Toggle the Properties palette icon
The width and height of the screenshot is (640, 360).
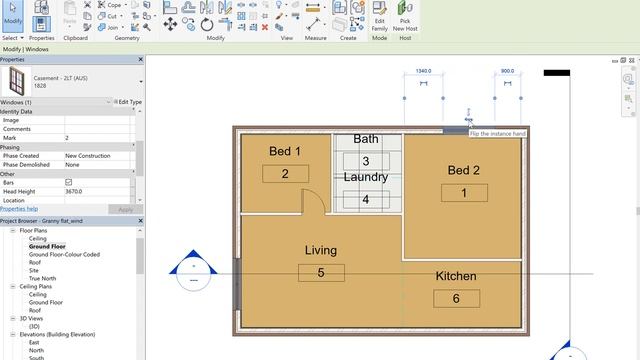click(x=41, y=24)
